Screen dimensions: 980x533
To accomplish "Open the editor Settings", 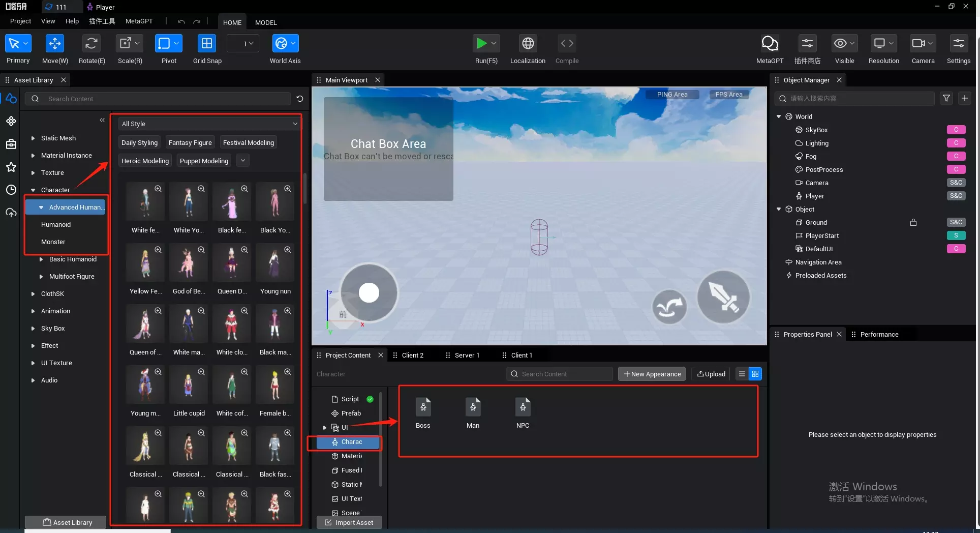I will 959,44.
